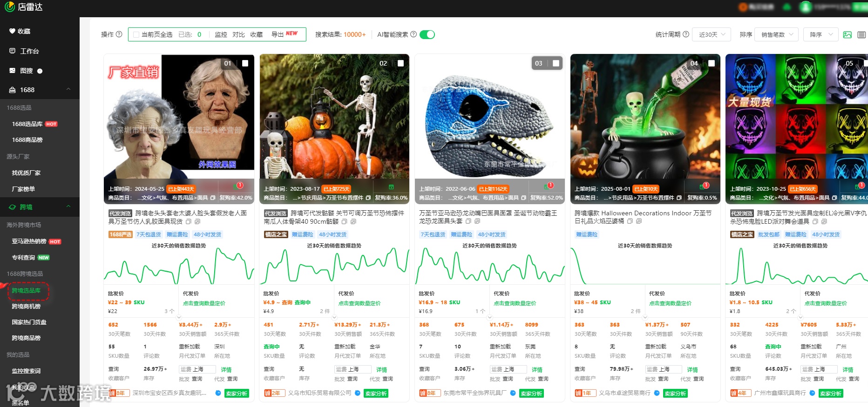868x407 pixels.
Task: Copy category path of 2022-06-06 listing
Action: click(523, 198)
